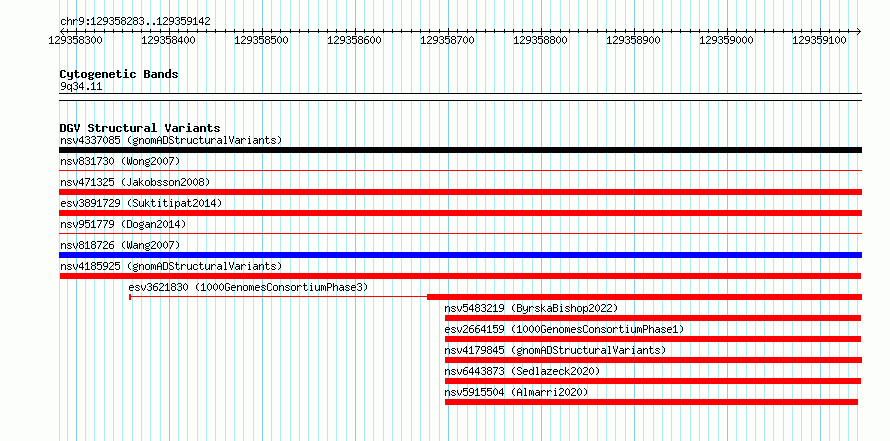
Task: Click ruler position 129358900
Action: coord(633,40)
